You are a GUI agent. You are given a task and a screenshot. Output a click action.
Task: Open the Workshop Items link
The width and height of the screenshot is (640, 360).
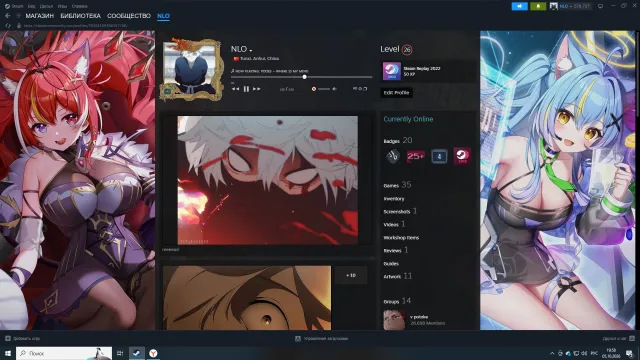pos(401,238)
